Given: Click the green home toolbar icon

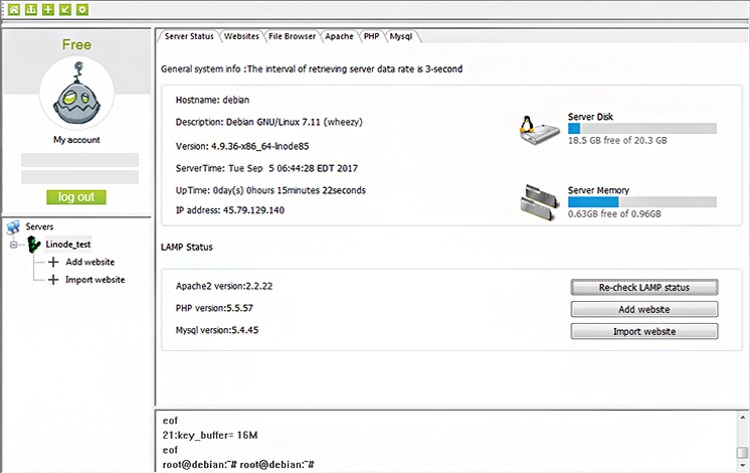Looking at the screenshot, I should coord(14,9).
